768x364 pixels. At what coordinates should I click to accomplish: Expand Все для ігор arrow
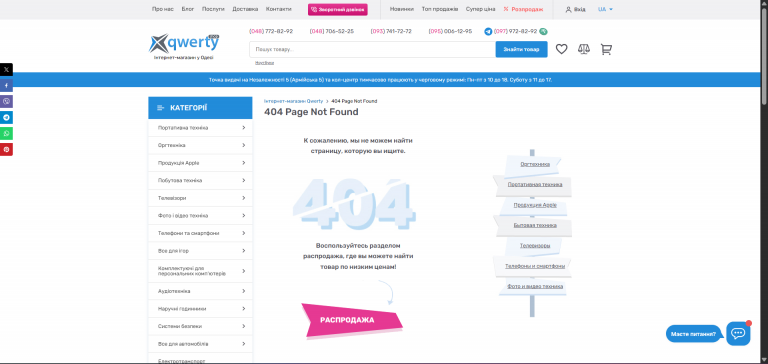click(243, 251)
